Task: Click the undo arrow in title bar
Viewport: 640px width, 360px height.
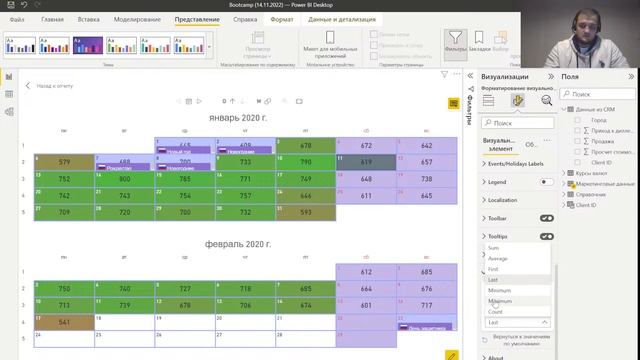Action: click(24, 5)
